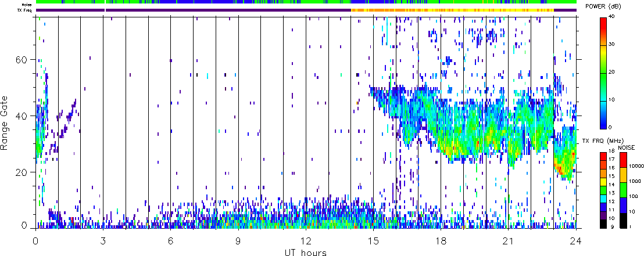Click the "NOISE" legend title

pos(628,147)
